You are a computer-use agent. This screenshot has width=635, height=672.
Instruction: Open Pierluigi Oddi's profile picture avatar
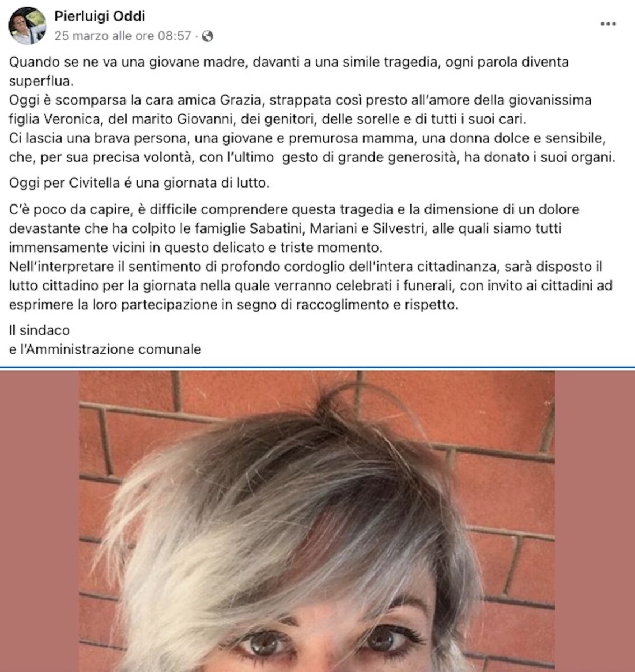[27, 26]
